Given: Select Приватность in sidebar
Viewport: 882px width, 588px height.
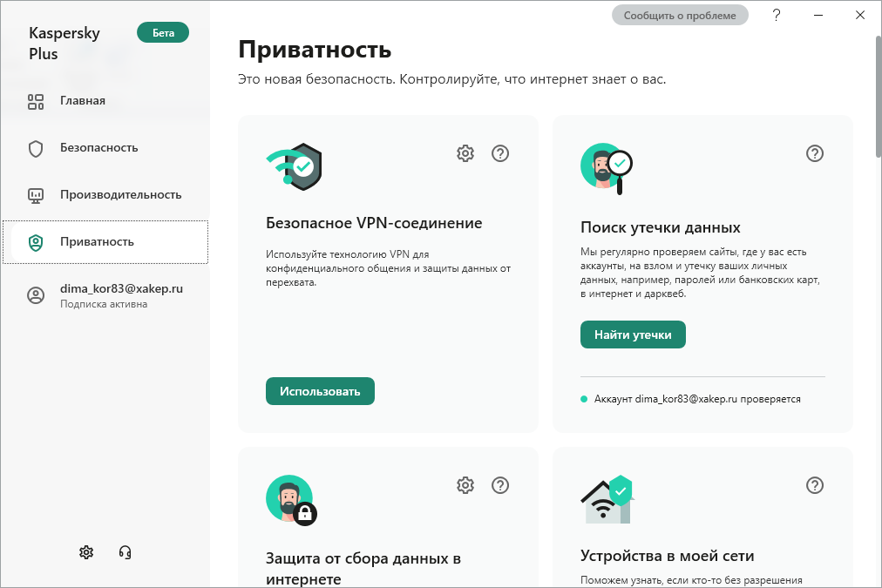Looking at the screenshot, I should [x=97, y=242].
